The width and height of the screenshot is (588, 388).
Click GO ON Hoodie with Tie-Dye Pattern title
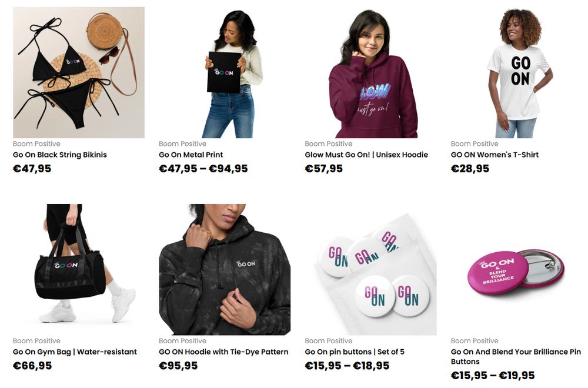[223, 352]
